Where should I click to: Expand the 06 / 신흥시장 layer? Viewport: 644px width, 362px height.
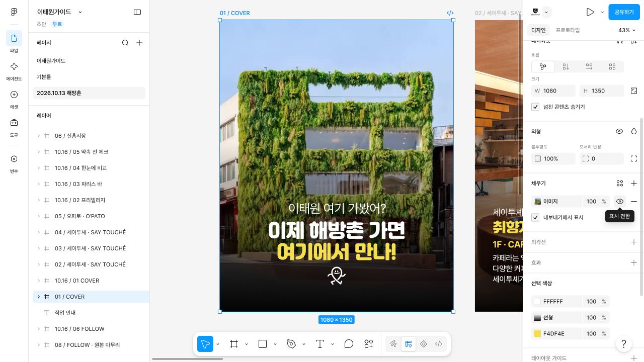click(x=39, y=136)
